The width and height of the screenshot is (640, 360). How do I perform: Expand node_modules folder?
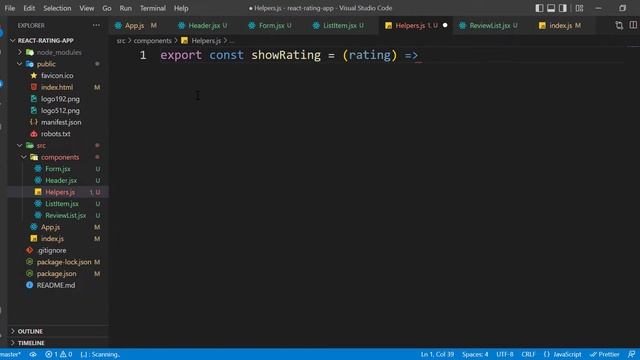click(20, 52)
